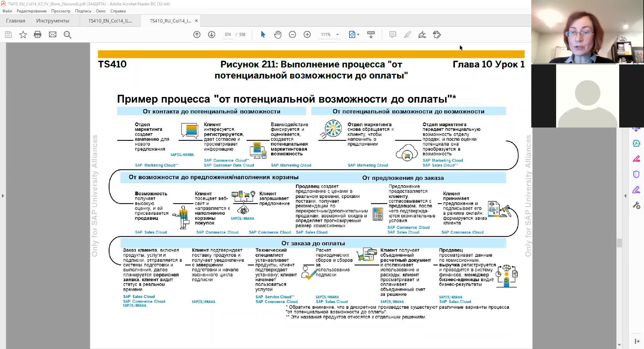Viewport: 644px width, 349px height.
Task: Select the TS410_RU_Col14 document tab
Action: (170, 21)
